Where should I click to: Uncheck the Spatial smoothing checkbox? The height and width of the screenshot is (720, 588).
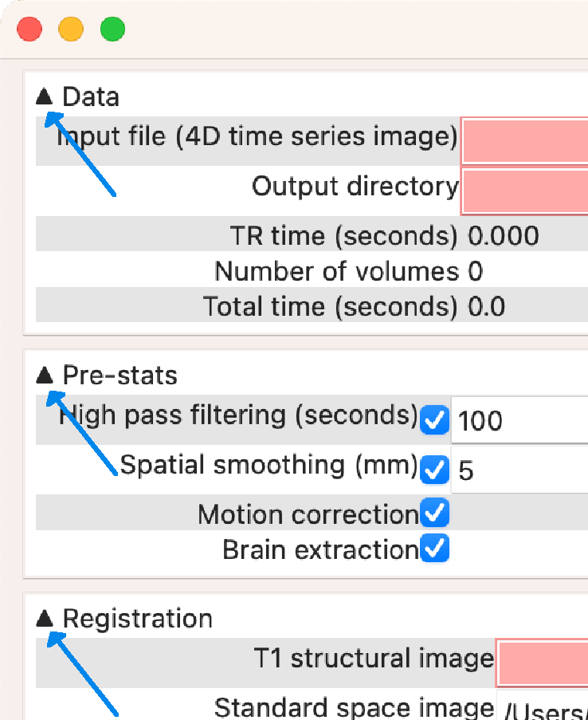(x=434, y=470)
